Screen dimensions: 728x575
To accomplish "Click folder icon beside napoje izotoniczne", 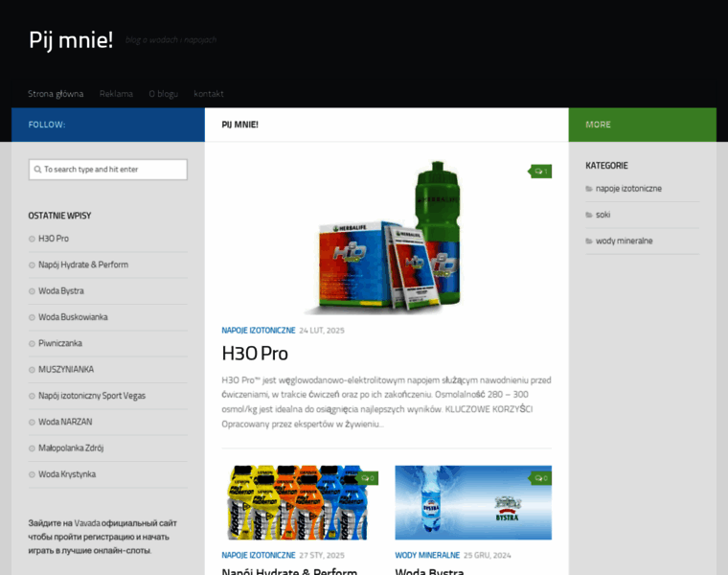I will point(589,189).
